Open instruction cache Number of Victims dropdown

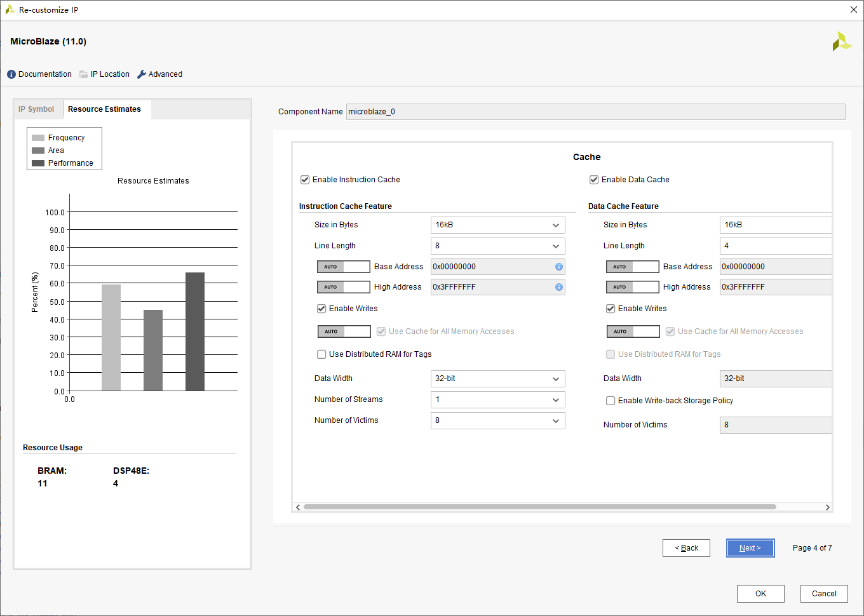498,420
